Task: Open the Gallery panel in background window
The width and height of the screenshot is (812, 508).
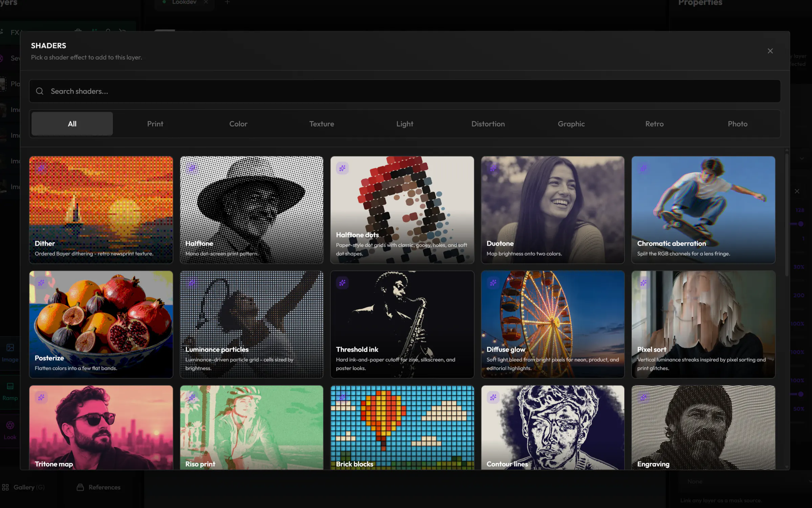Action: click(23, 487)
